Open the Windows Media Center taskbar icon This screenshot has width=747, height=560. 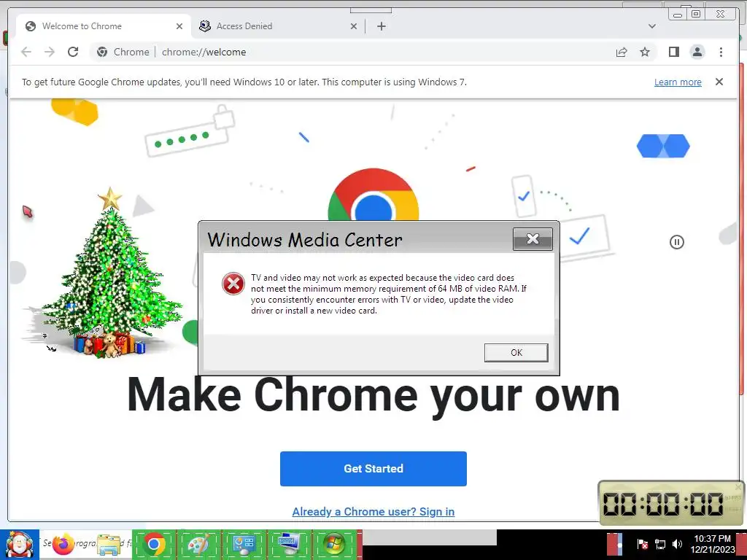click(x=334, y=544)
